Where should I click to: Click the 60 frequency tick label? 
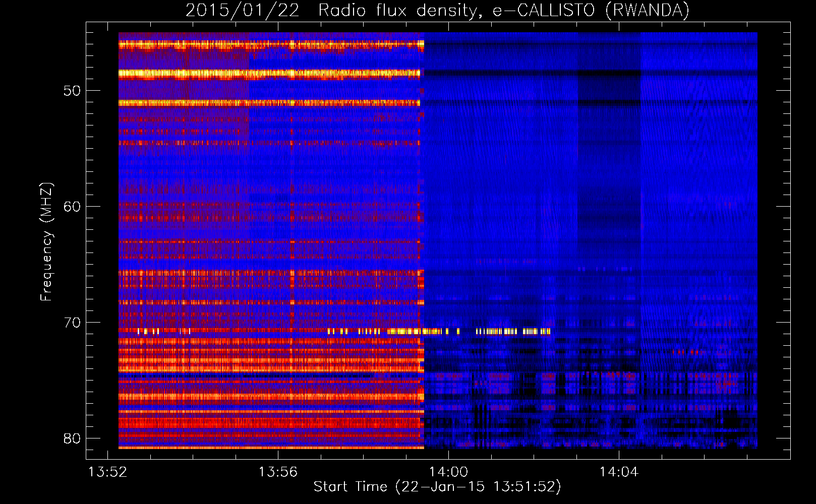point(72,207)
